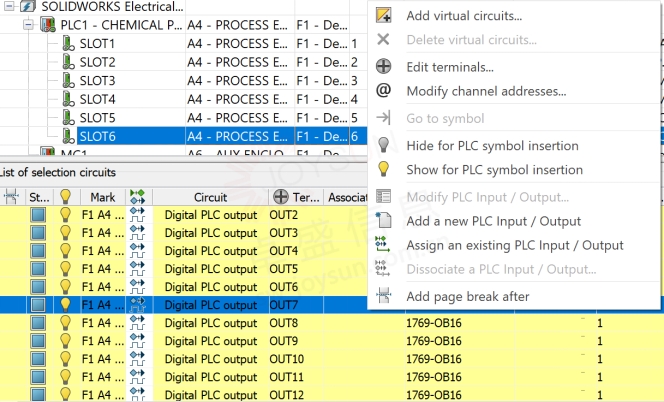Screen dimensions: 664x402
Task: Click the status square in OUT6 row
Action: pos(39,287)
